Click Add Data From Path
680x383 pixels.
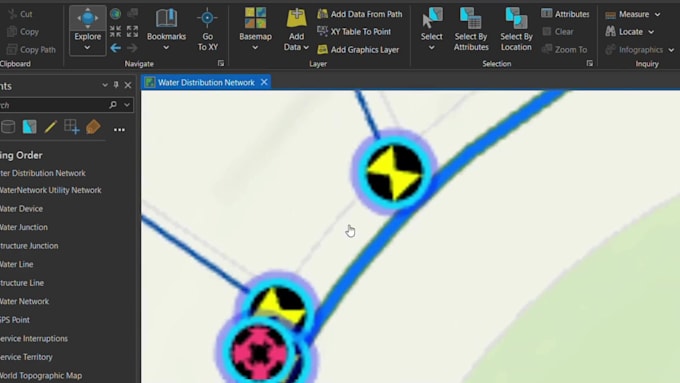click(x=360, y=14)
